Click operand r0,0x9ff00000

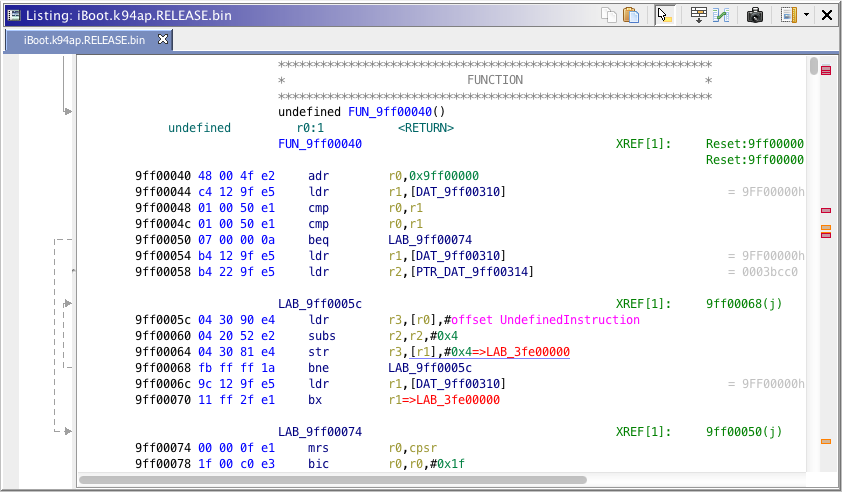coord(433,176)
